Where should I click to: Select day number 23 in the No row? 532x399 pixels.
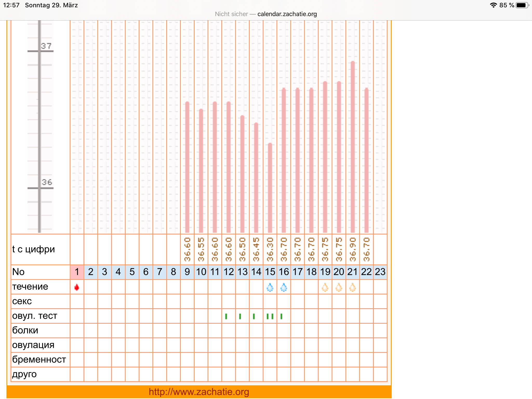coord(380,272)
